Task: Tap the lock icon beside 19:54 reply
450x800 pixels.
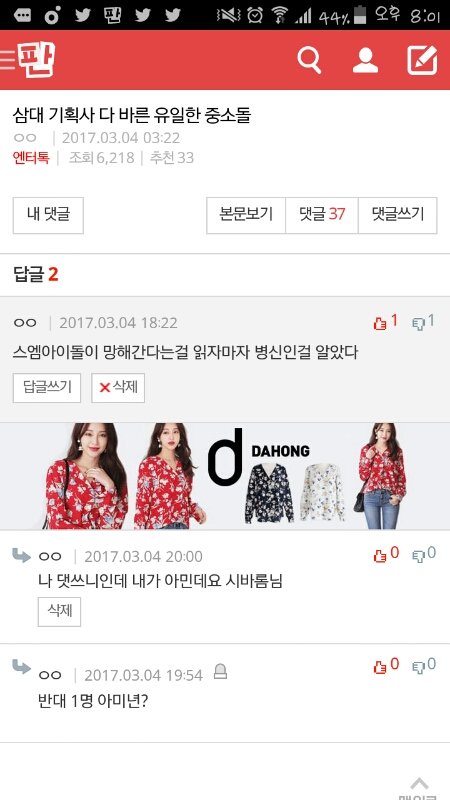Action: (x=220, y=671)
